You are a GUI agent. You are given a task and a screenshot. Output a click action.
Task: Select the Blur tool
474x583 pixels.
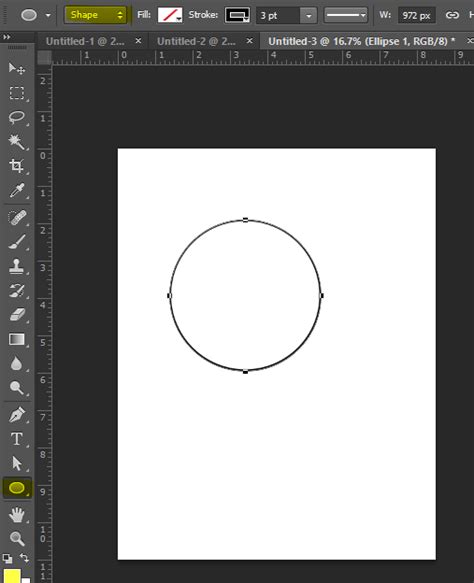point(17,364)
